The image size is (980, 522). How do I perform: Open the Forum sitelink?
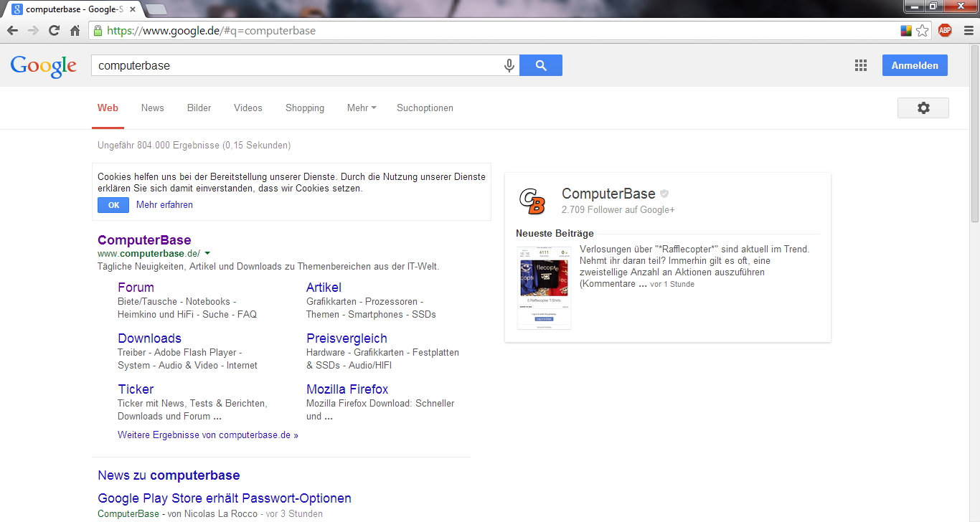(136, 288)
